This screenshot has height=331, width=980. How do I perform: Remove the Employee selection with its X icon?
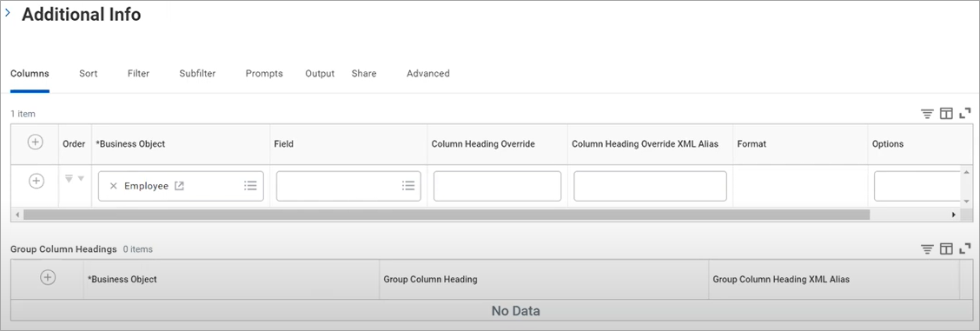click(x=113, y=186)
